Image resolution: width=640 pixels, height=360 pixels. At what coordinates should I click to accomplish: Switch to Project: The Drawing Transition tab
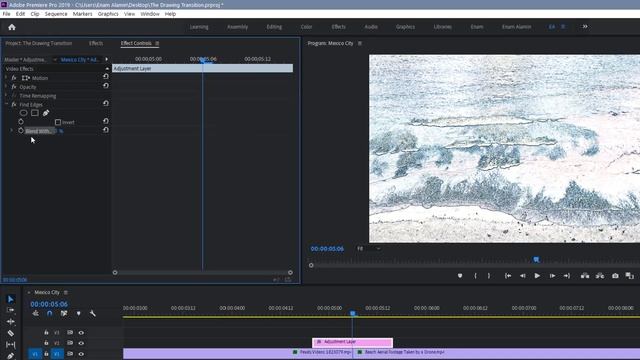(39, 43)
